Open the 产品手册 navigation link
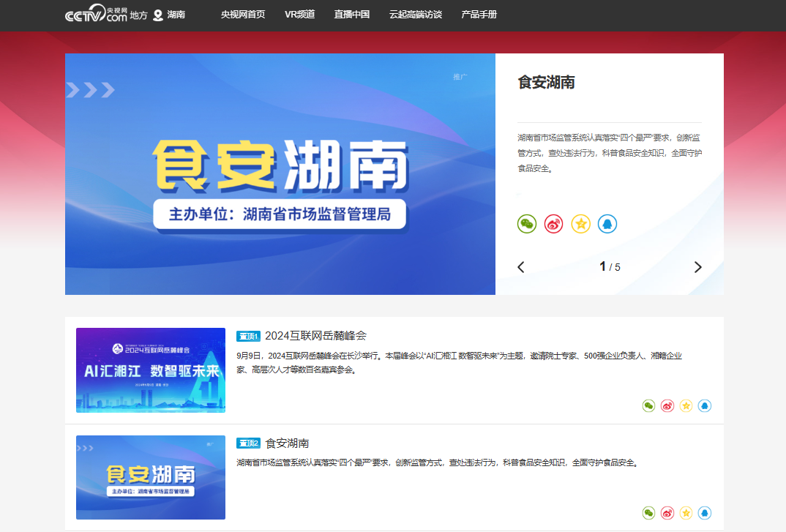This screenshot has height=532, width=786. tap(479, 15)
